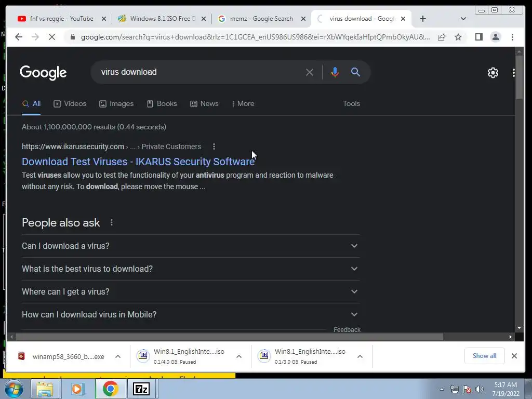Select the News search filter

click(x=204, y=104)
